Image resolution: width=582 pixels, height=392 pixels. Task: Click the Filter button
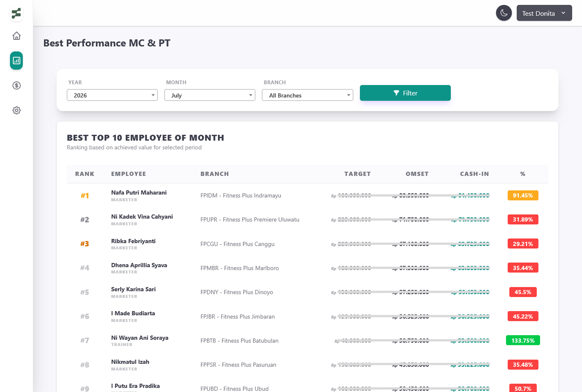[x=405, y=93]
